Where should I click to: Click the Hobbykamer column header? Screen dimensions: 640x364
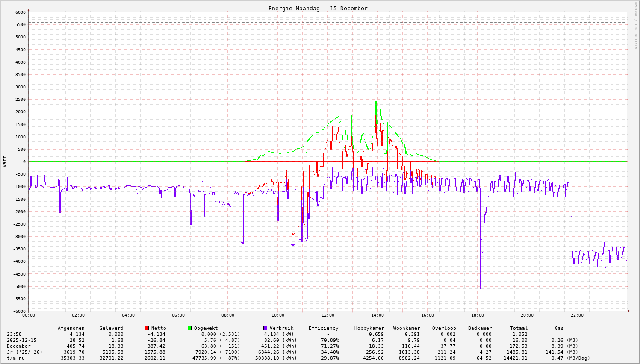[369, 328]
